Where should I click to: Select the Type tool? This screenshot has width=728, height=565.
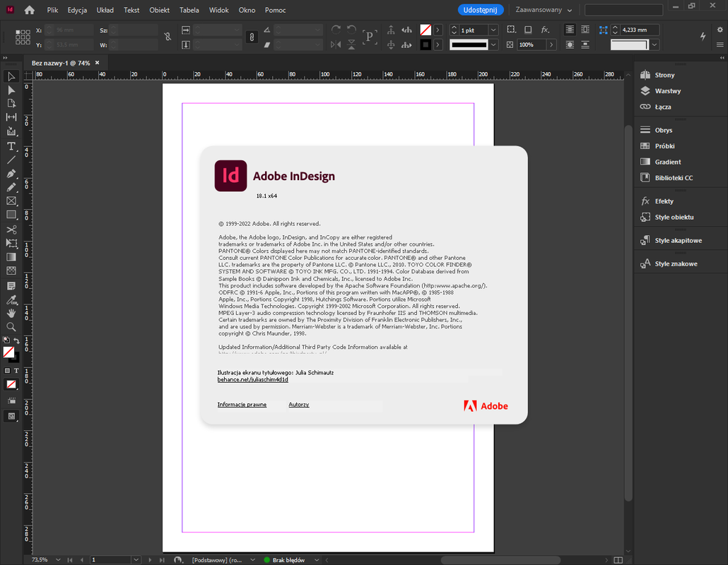click(x=11, y=147)
